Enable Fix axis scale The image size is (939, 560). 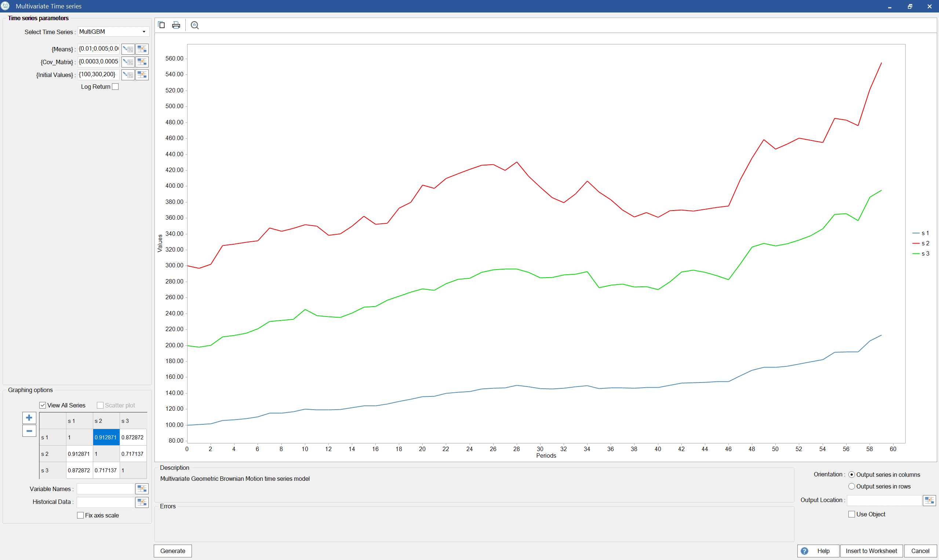point(80,515)
